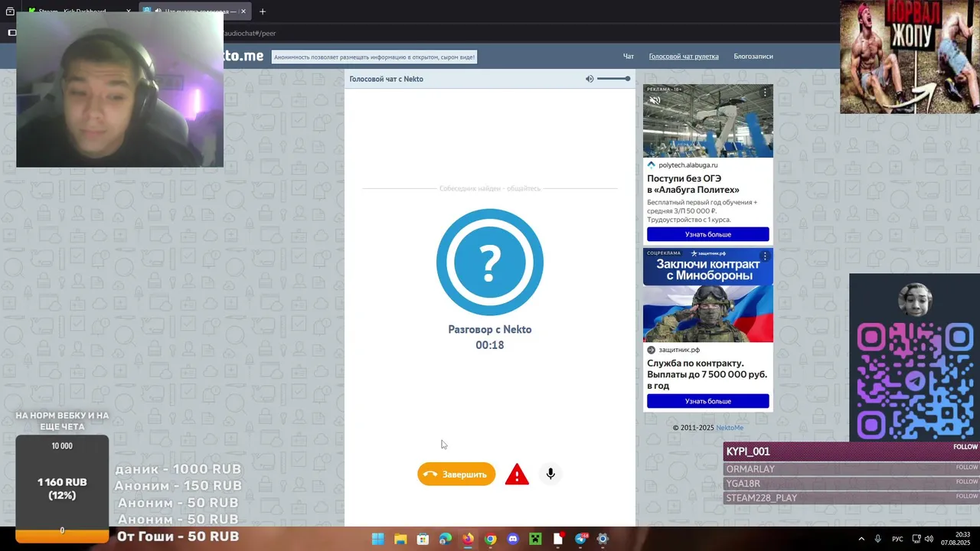Open Microsoft Store from the taskbar
The width and height of the screenshot is (980, 551).
pos(423,539)
